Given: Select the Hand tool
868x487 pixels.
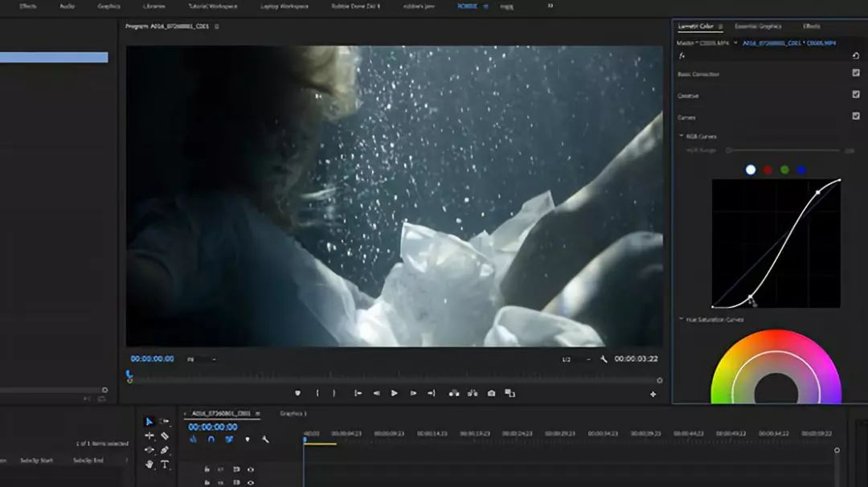Looking at the screenshot, I should pyautogui.click(x=149, y=464).
